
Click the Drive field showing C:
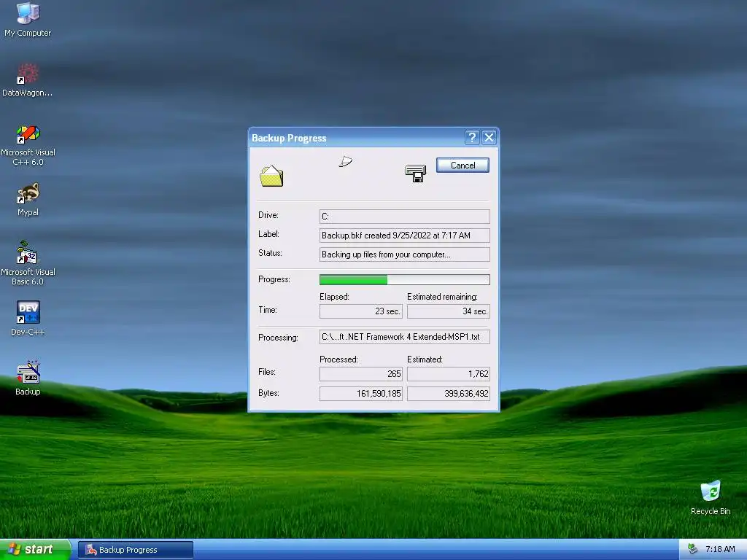point(404,216)
